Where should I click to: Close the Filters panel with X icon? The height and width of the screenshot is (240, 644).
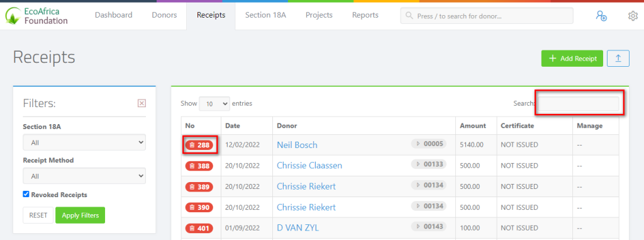point(142,103)
